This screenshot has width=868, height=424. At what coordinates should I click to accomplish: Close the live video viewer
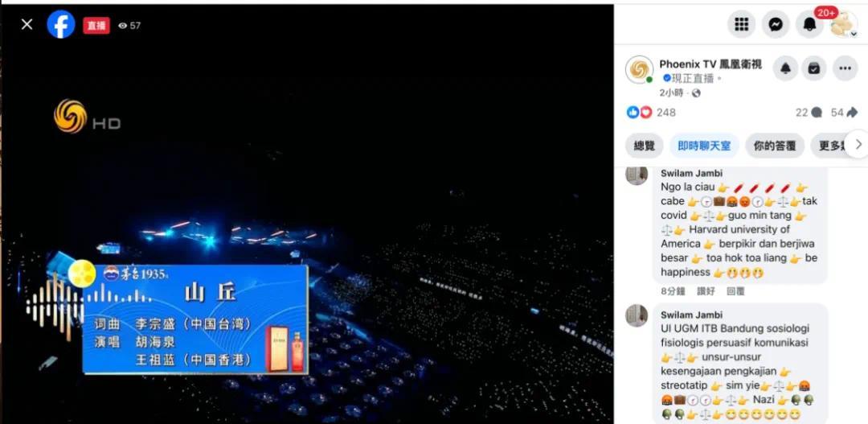[27, 24]
